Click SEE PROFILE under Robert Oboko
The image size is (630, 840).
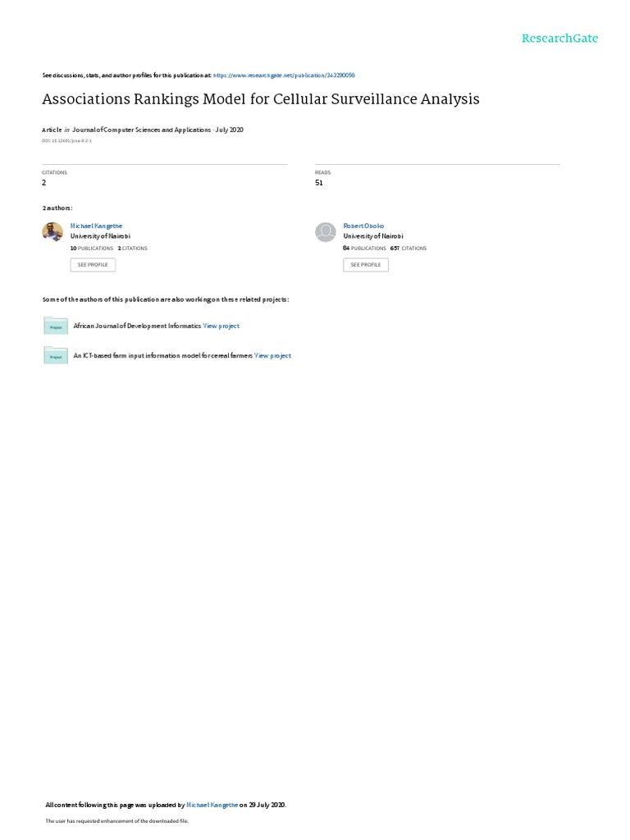pos(366,265)
